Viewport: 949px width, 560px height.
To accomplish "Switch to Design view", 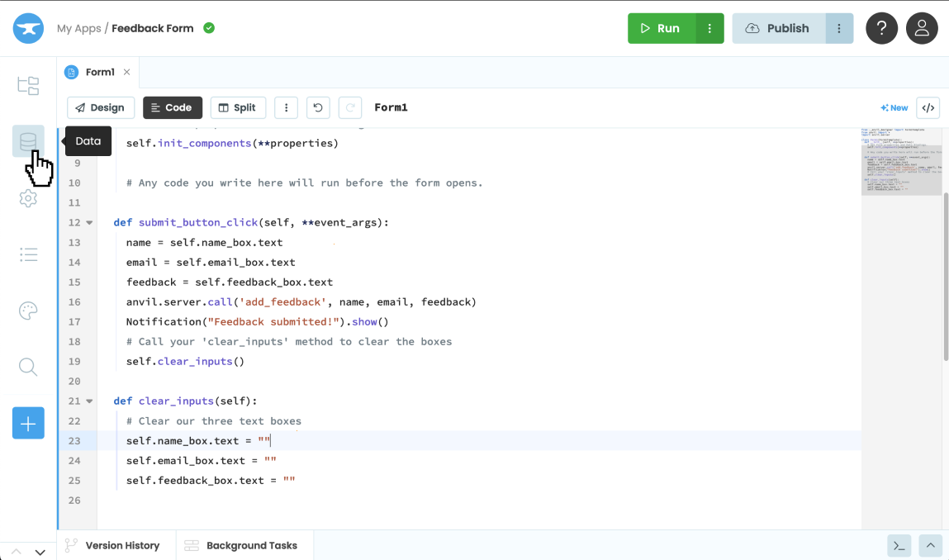I will point(101,107).
